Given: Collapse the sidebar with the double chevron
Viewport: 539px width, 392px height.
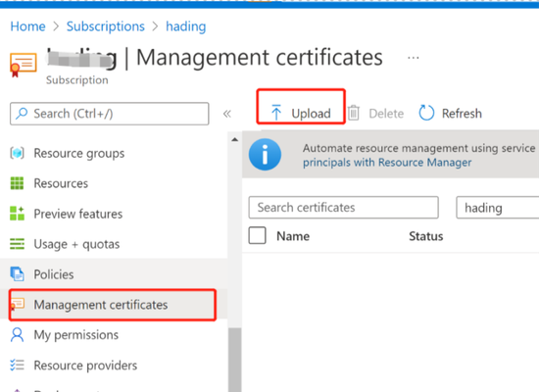Looking at the screenshot, I should tap(227, 114).
